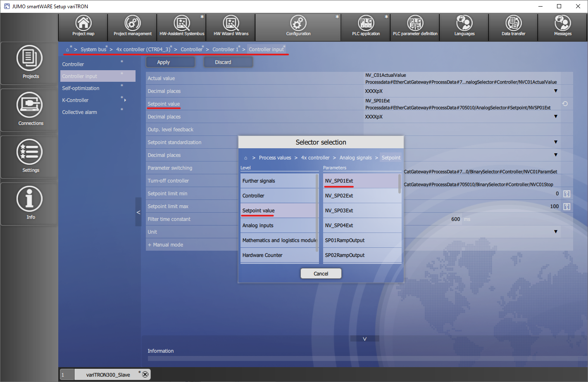
Task: Cancel the Selector selection dialog
Action: click(321, 273)
